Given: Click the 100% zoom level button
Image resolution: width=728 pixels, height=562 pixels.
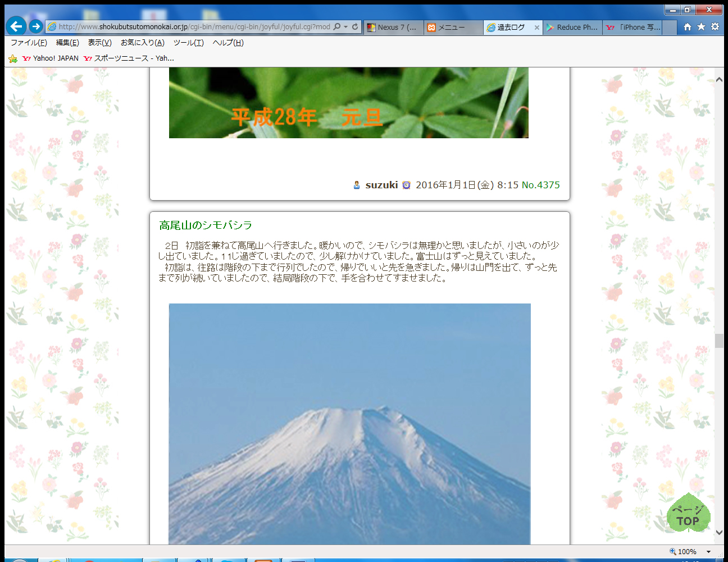Looking at the screenshot, I should point(683,552).
